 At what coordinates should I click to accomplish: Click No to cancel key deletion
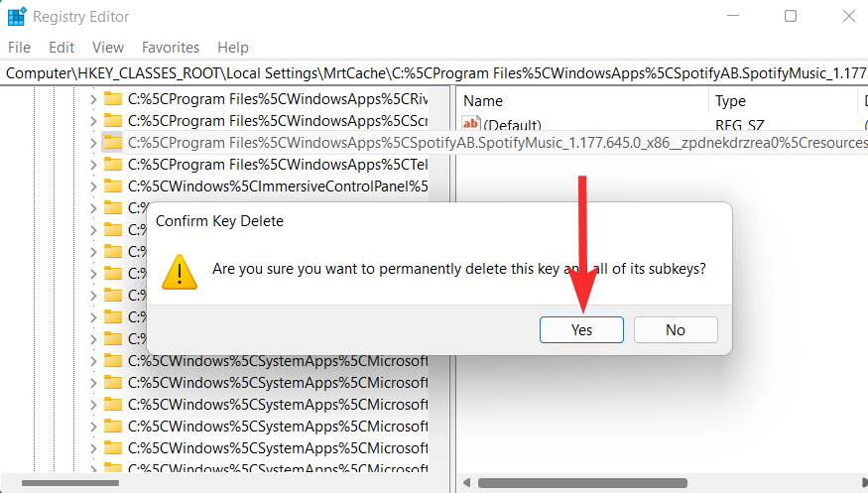(x=676, y=330)
